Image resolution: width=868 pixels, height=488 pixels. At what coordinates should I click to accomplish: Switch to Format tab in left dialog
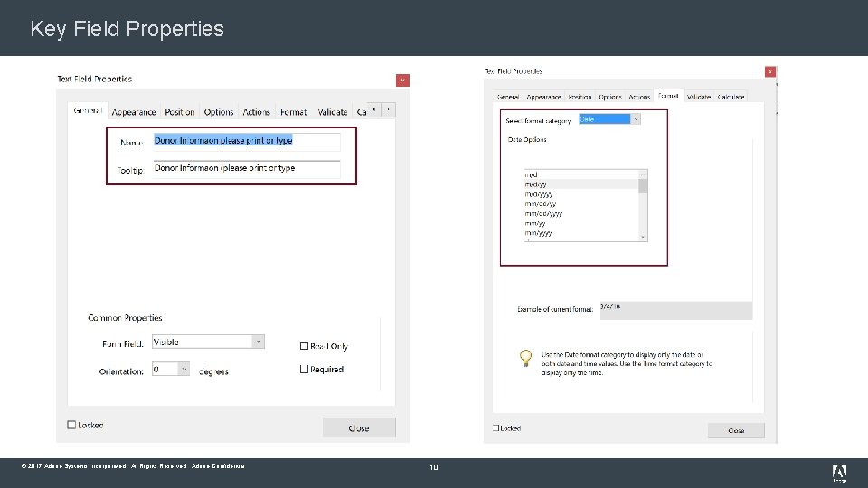pyautogui.click(x=293, y=112)
